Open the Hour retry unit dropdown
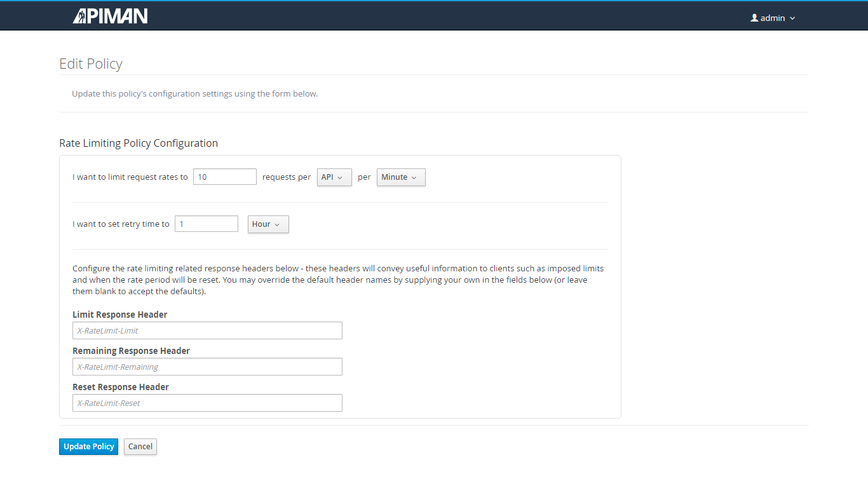Screen dimensions: 868x488 (x=268, y=224)
